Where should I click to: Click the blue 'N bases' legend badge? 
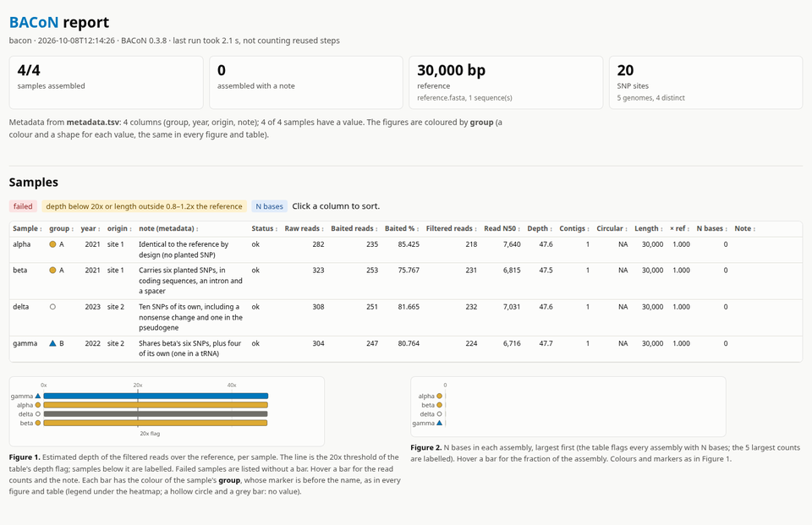pyautogui.click(x=269, y=206)
